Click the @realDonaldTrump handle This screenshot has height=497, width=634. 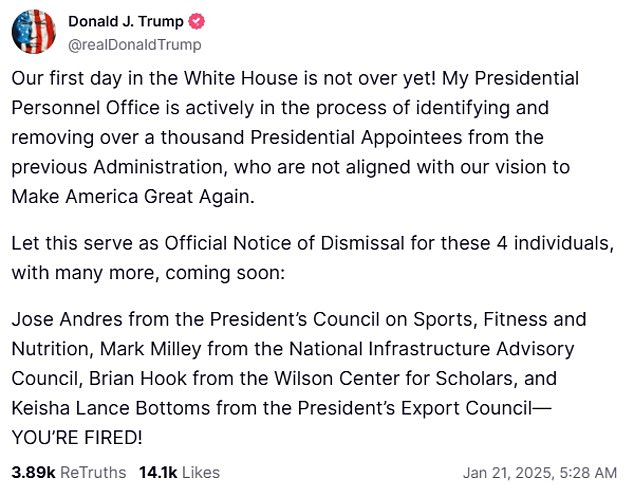point(134,44)
